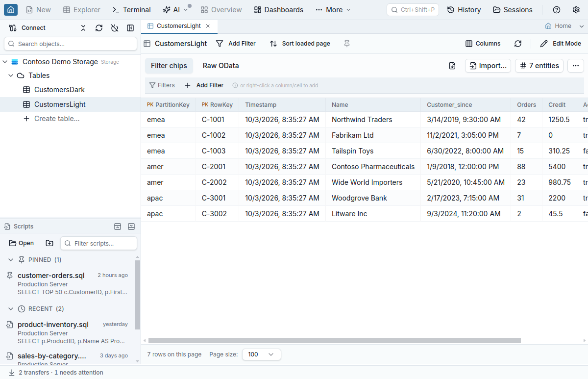This screenshot has height=379, width=588.
Task: Collapse the Tables tree node
Action: coord(11,76)
